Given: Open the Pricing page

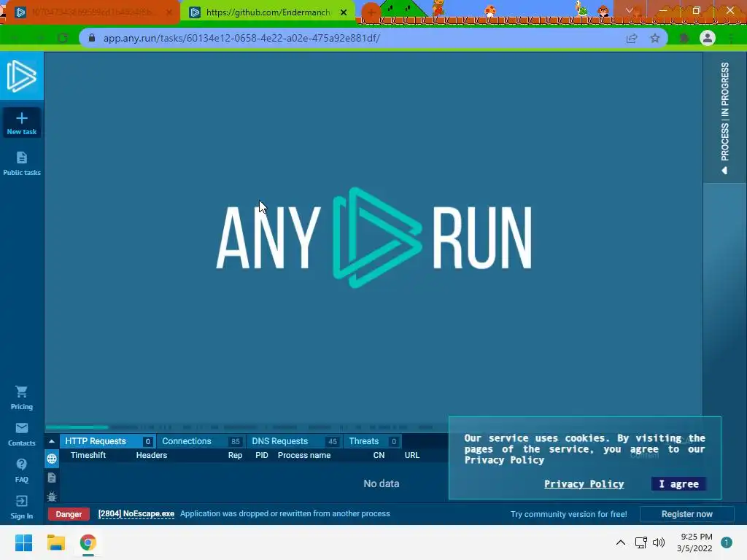Looking at the screenshot, I should 22,398.
